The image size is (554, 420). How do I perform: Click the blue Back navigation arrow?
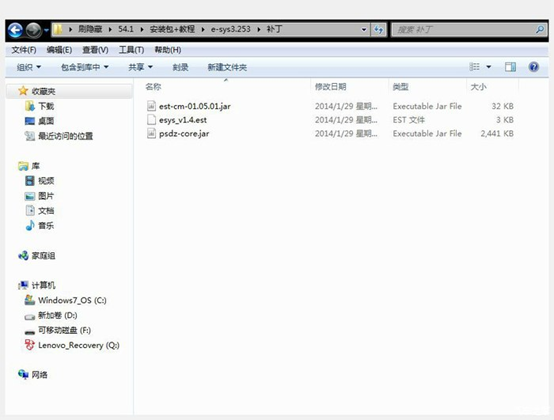(15, 30)
